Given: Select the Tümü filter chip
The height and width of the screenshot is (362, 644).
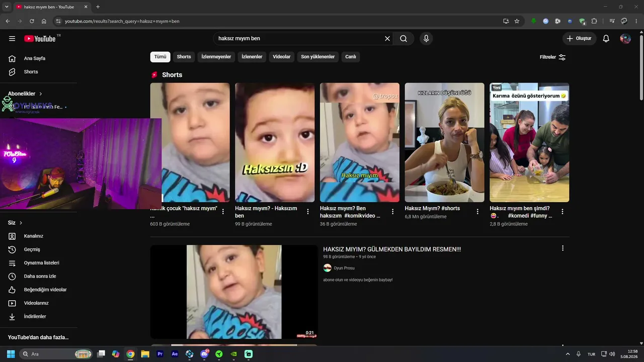Looking at the screenshot, I should tap(160, 57).
